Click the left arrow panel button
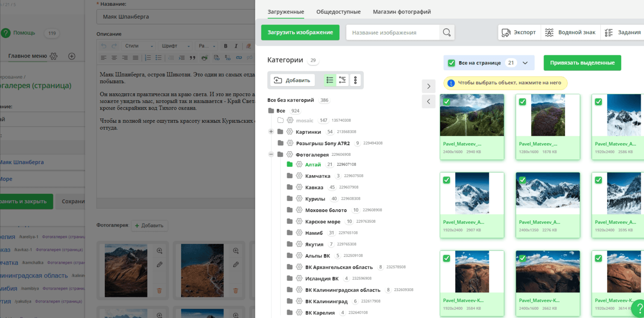This screenshot has width=644, height=318. 429,102
